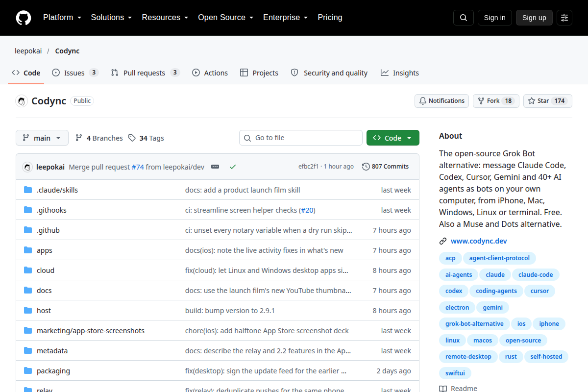This screenshot has height=392, width=588.
Task: Star the Codync repository
Action: 548,101
